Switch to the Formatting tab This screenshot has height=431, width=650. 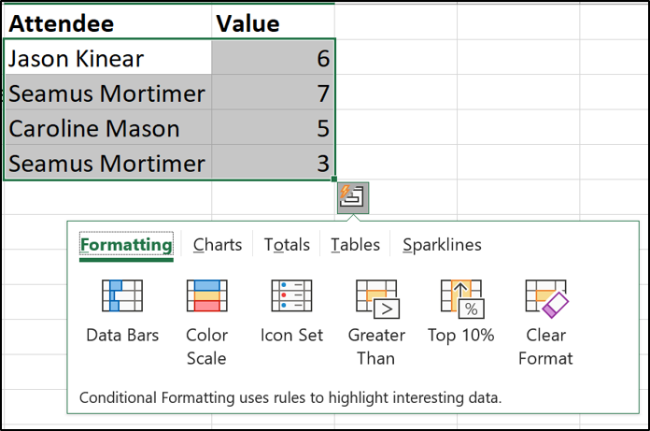tap(126, 245)
